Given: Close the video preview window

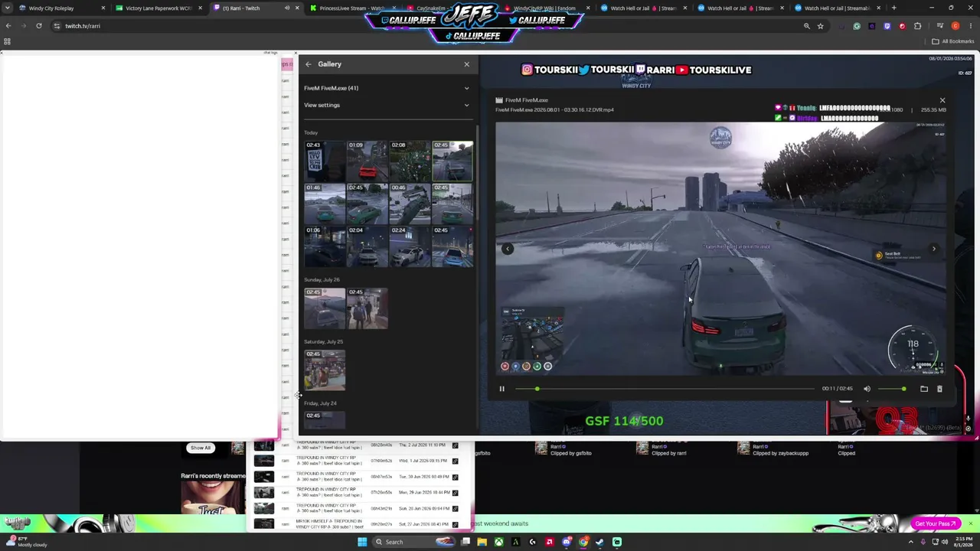Looking at the screenshot, I should click(x=942, y=100).
